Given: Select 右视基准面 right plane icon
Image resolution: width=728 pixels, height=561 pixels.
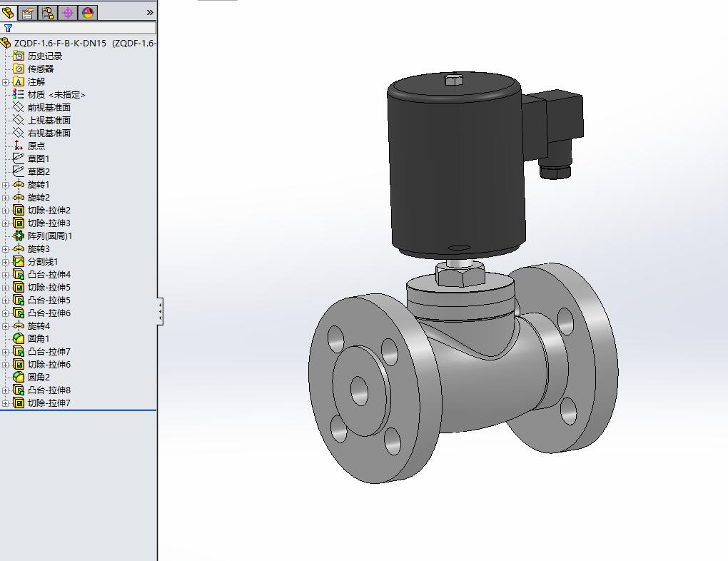Looking at the screenshot, I should pos(18,133).
